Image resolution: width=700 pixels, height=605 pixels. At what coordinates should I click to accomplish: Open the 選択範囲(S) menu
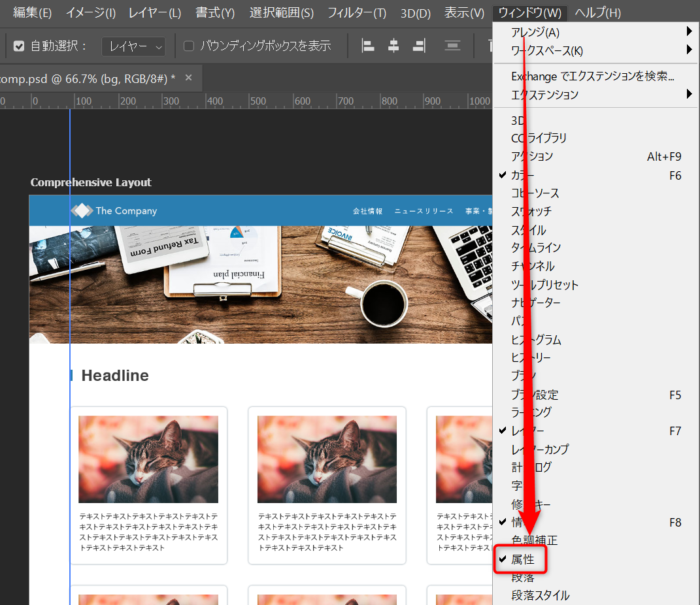coord(281,13)
